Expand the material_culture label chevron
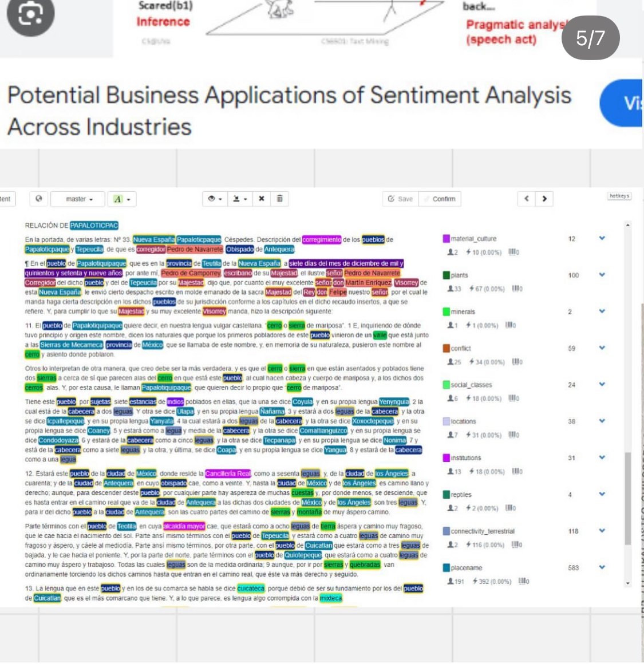Image resolution: width=644 pixels, height=667 pixels. 602,238
